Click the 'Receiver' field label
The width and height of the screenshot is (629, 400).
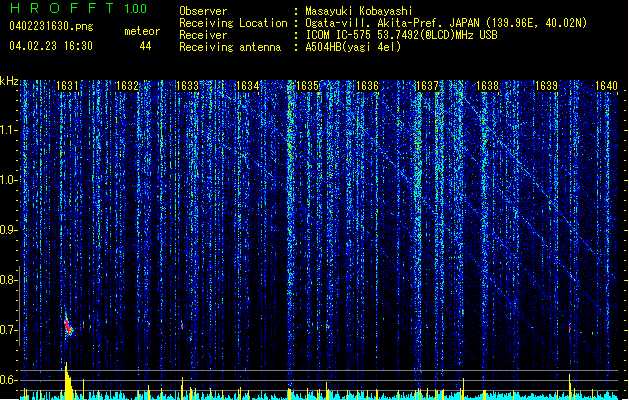point(203,35)
